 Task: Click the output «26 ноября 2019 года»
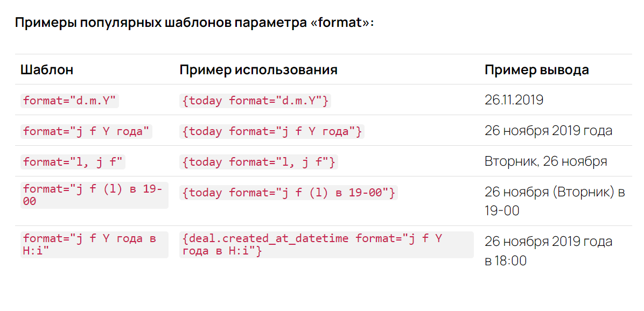coord(548,131)
